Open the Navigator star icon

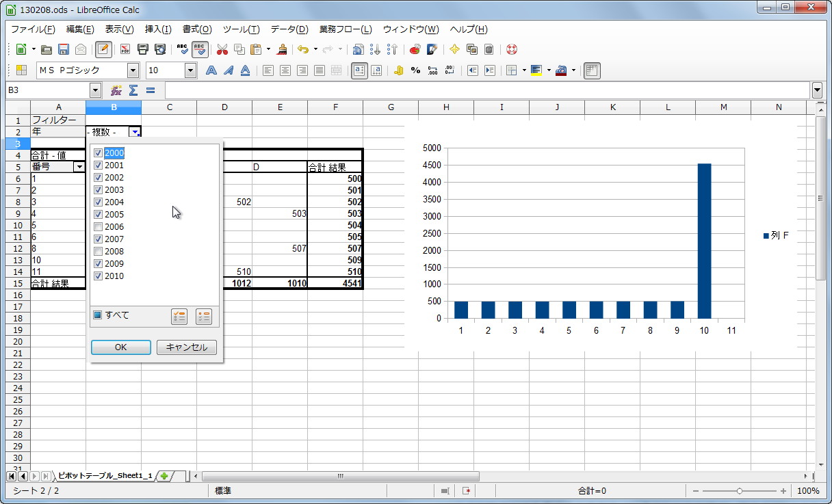click(454, 49)
